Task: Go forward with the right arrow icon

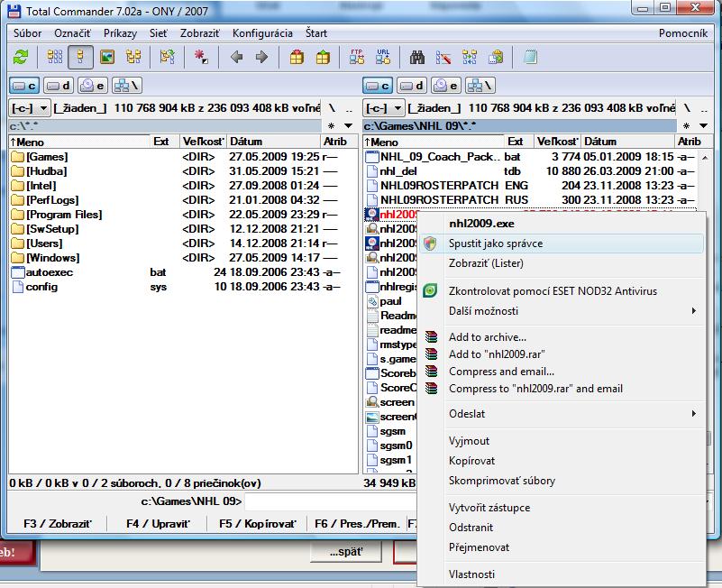Action: point(261,57)
